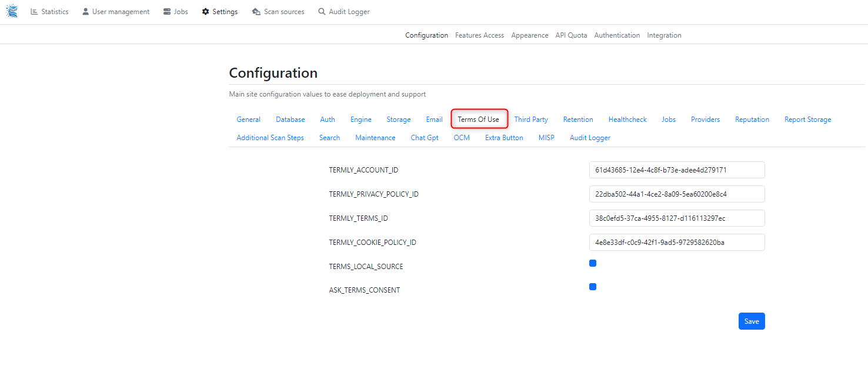Click the TERMLY_TERMS_ID label text

click(358, 218)
